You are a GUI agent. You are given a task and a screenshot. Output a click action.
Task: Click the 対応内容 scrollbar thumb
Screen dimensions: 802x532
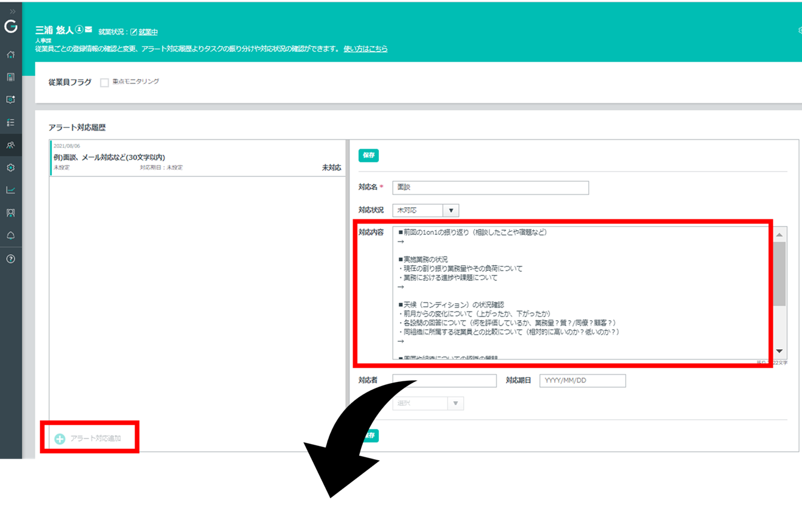click(779, 274)
